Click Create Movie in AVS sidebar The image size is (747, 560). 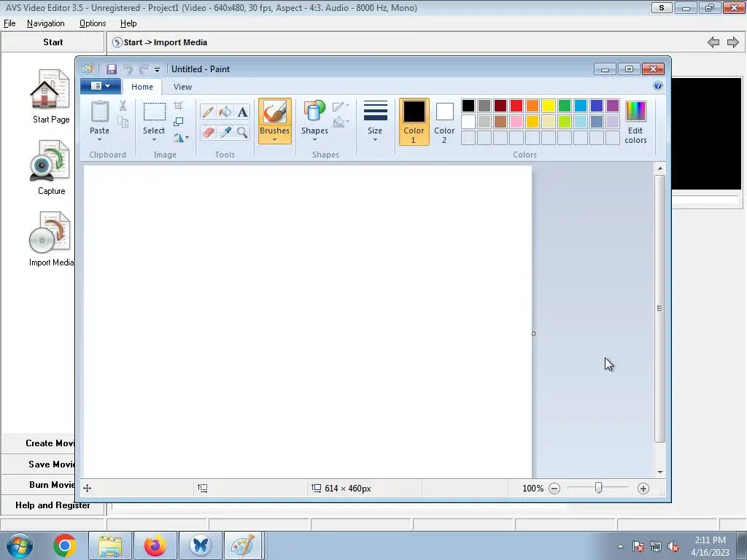(x=50, y=443)
